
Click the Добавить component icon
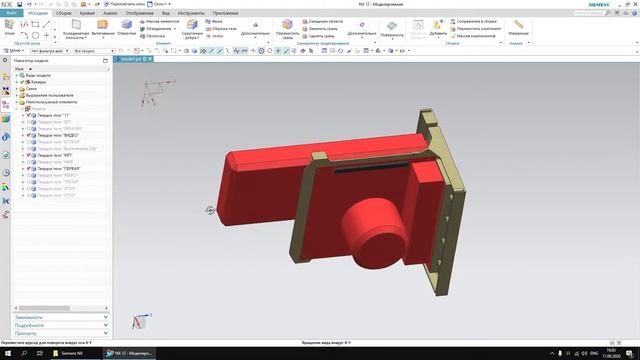tap(438, 28)
